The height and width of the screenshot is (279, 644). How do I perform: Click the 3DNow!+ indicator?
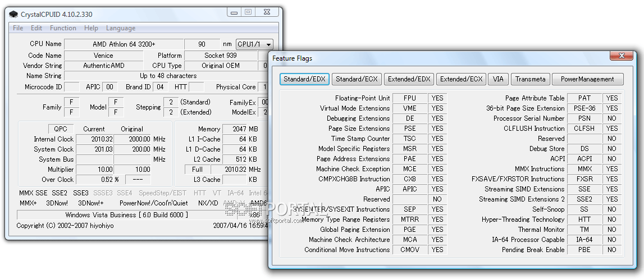pyautogui.click(x=91, y=203)
